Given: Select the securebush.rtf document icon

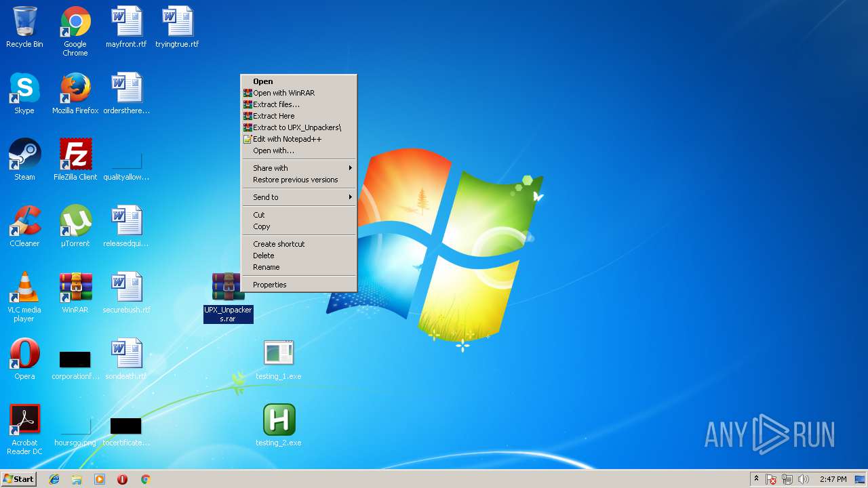Looking at the screenshot, I should tap(126, 293).
